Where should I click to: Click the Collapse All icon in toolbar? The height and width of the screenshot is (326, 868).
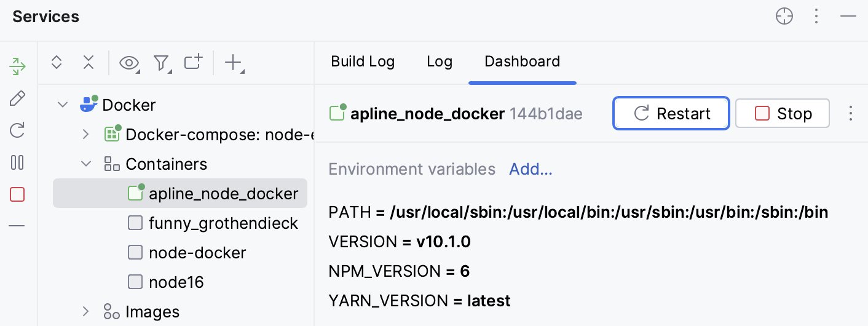tap(89, 62)
